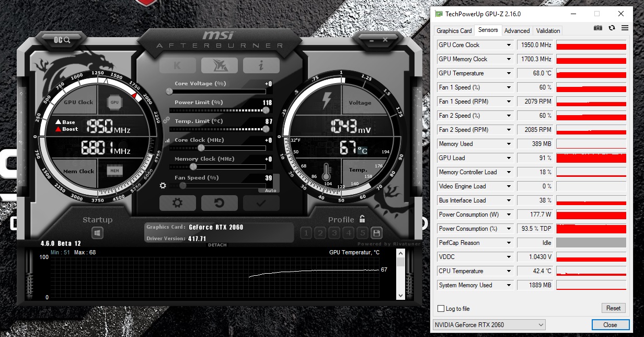Open the GPU-Z hamburger menu

click(x=625, y=28)
